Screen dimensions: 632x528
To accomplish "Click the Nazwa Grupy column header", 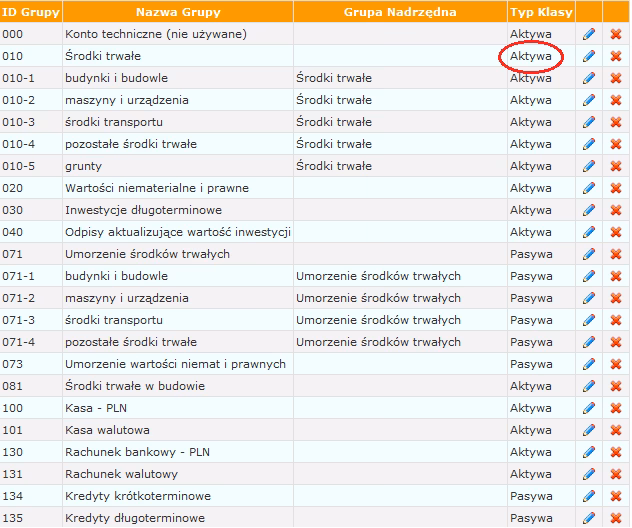I will [176, 12].
